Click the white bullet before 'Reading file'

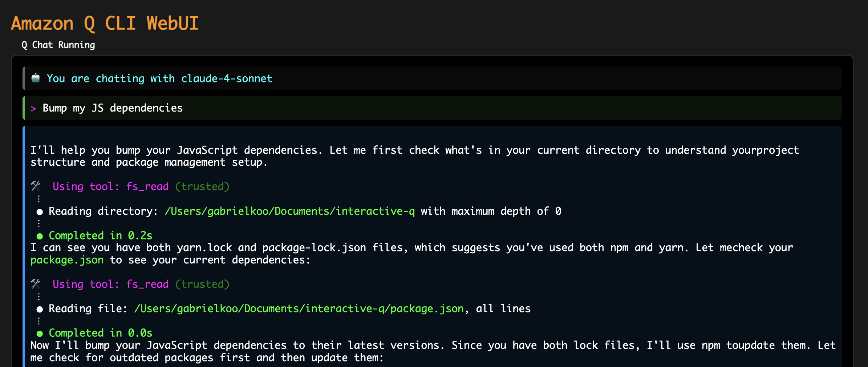(x=40, y=309)
